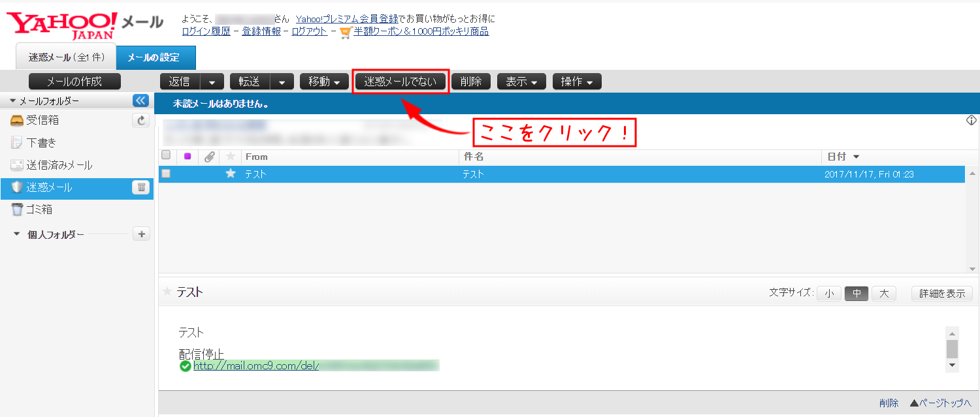
Task: Empty spam folder with trash icon
Action: [x=140, y=187]
